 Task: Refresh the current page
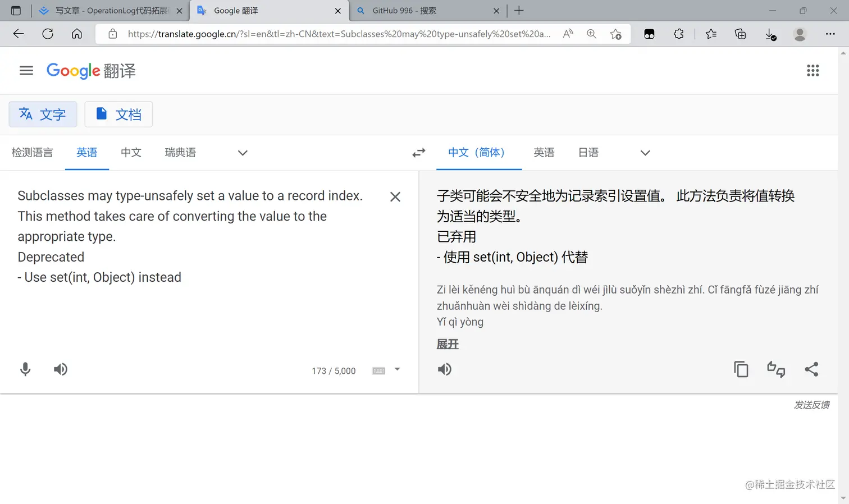(48, 34)
